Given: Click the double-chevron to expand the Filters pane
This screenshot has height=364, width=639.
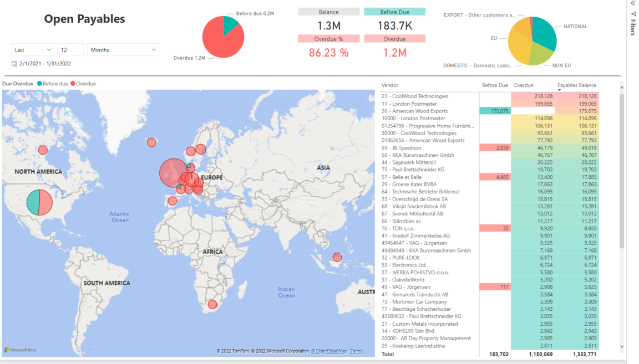Looking at the screenshot, I should (x=632, y=4).
